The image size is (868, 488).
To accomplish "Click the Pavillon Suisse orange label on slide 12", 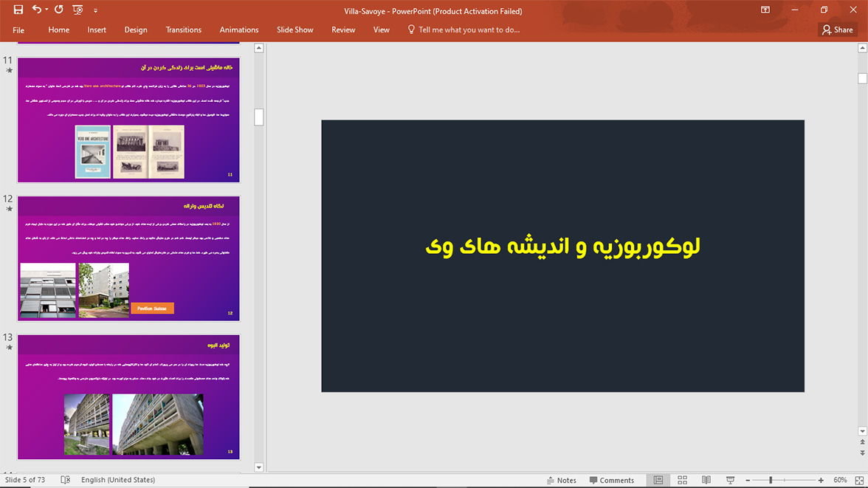I will point(152,309).
